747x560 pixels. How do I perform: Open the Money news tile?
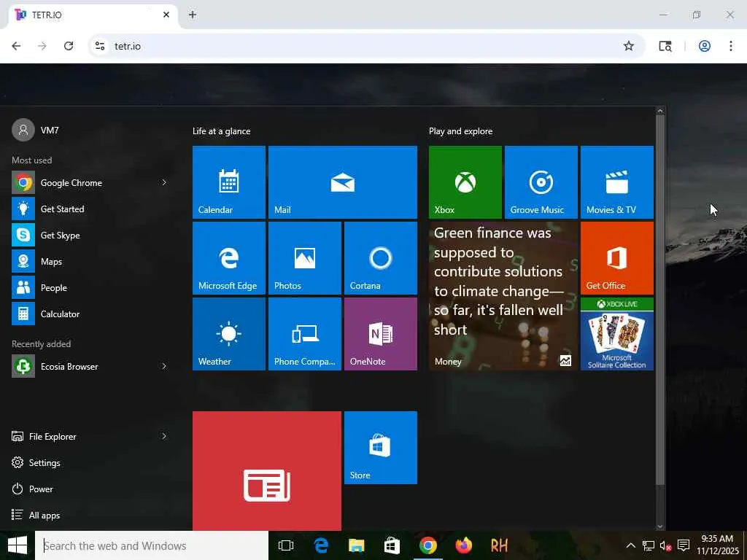pyautogui.click(x=503, y=296)
